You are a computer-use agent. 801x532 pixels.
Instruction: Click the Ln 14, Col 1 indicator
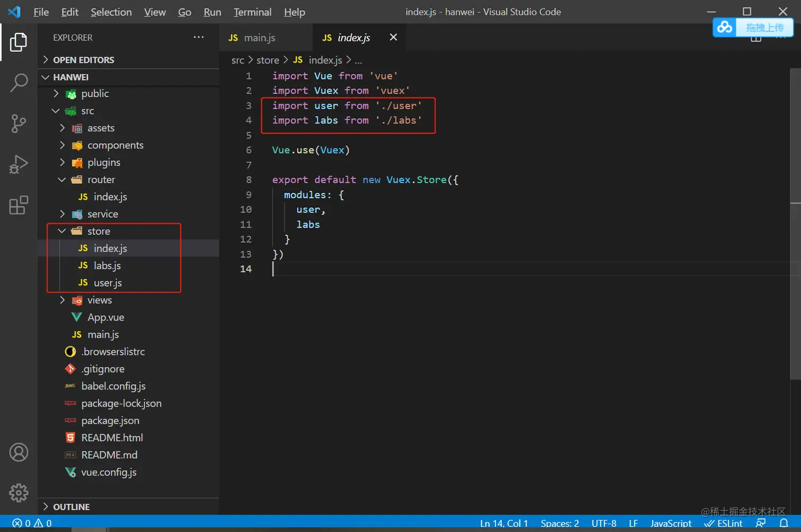pyautogui.click(x=504, y=524)
